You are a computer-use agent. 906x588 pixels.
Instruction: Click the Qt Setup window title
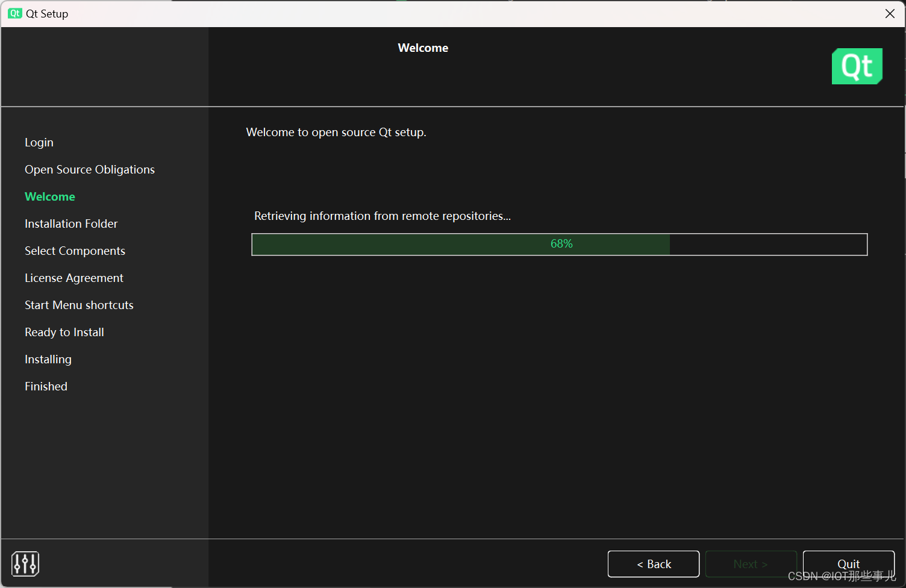pos(47,13)
